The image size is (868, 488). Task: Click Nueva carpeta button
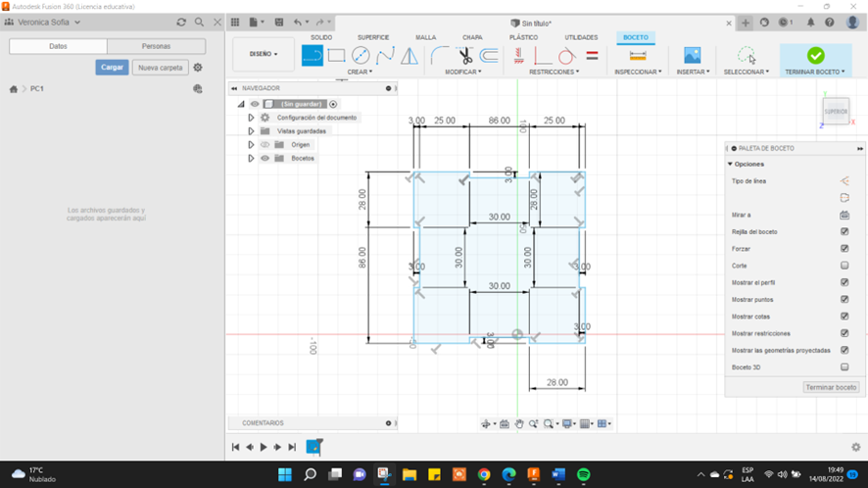pos(160,67)
